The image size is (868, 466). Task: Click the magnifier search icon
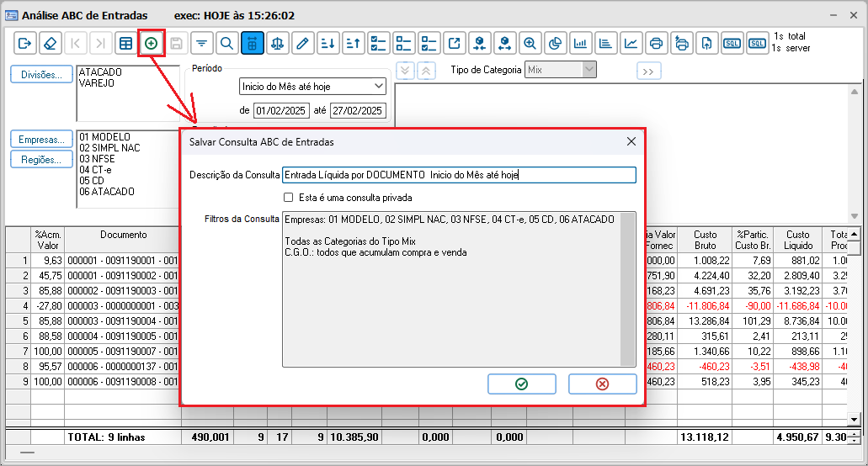pos(227,43)
